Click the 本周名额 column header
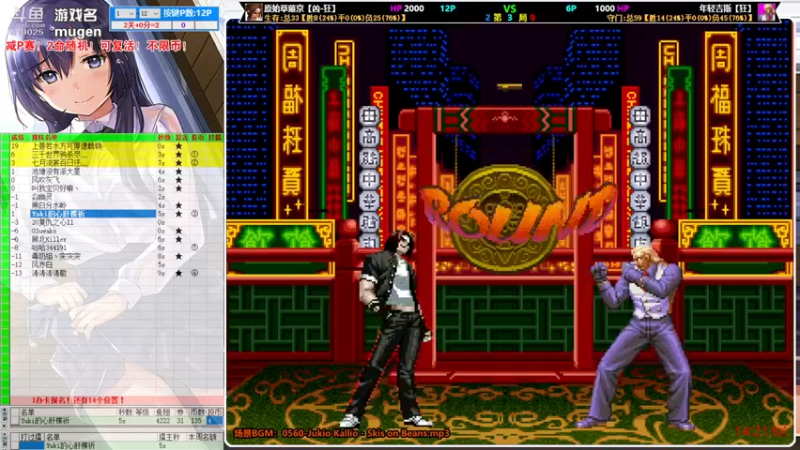 [202, 437]
